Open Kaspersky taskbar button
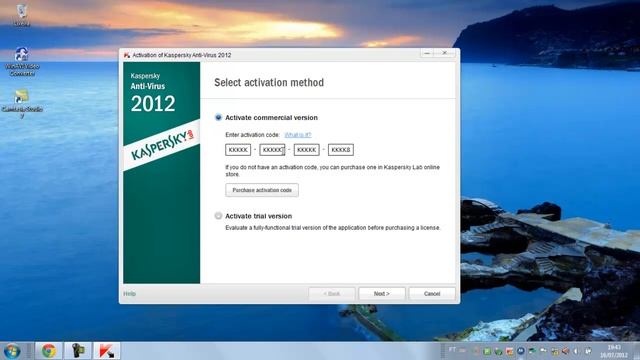Viewport: 640px width, 360px height. tap(107, 351)
